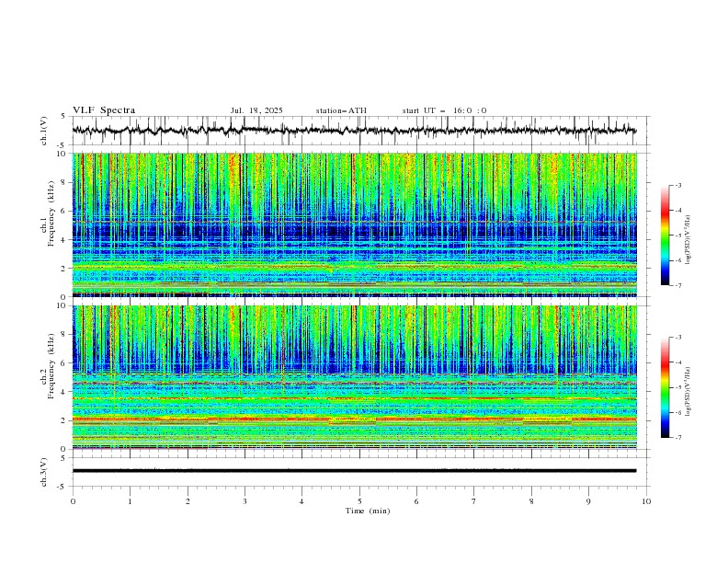Click the ch.3 voltage waveform trace
Viewport: 728px width, 563px height.
point(354,471)
